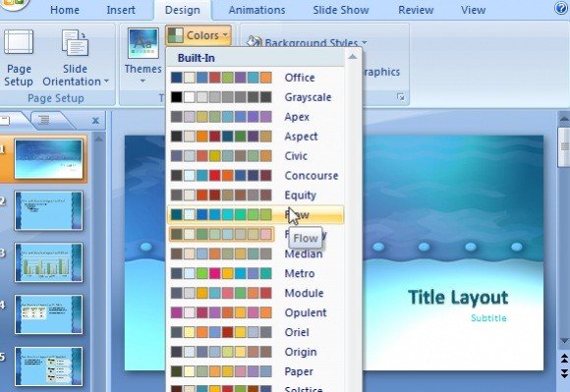
Task: Go to previous slide double-arrow
Action: [x=564, y=359]
